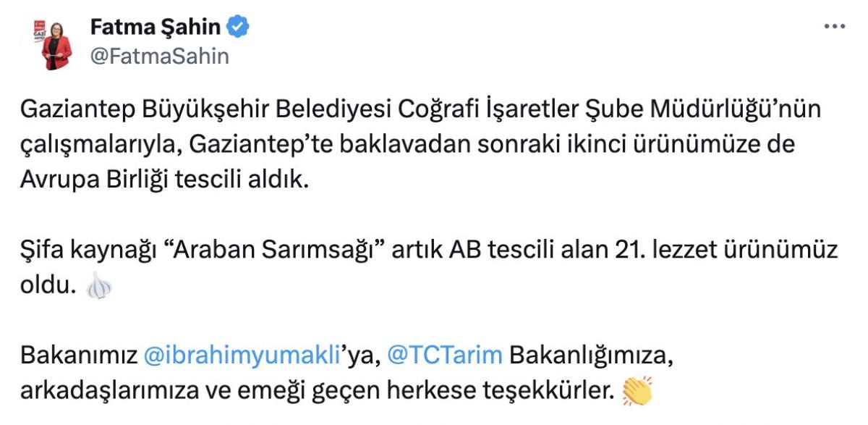This screenshot has width=868, height=425.
Task: Click the blue verified badge
Action: point(239,27)
